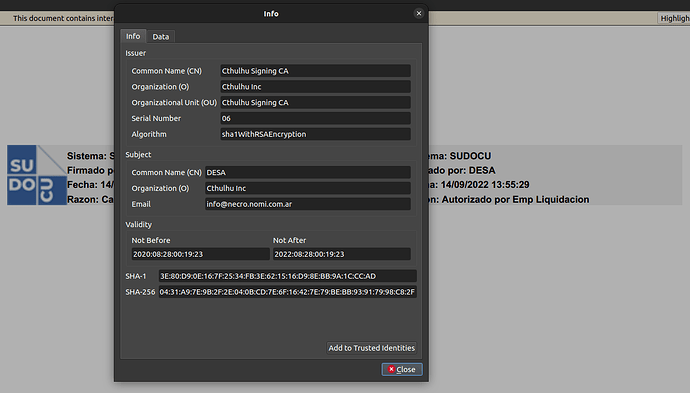The width and height of the screenshot is (690, 393).
Task: Click 'Sistema:' text in left signature
Action: coord(87,156)
